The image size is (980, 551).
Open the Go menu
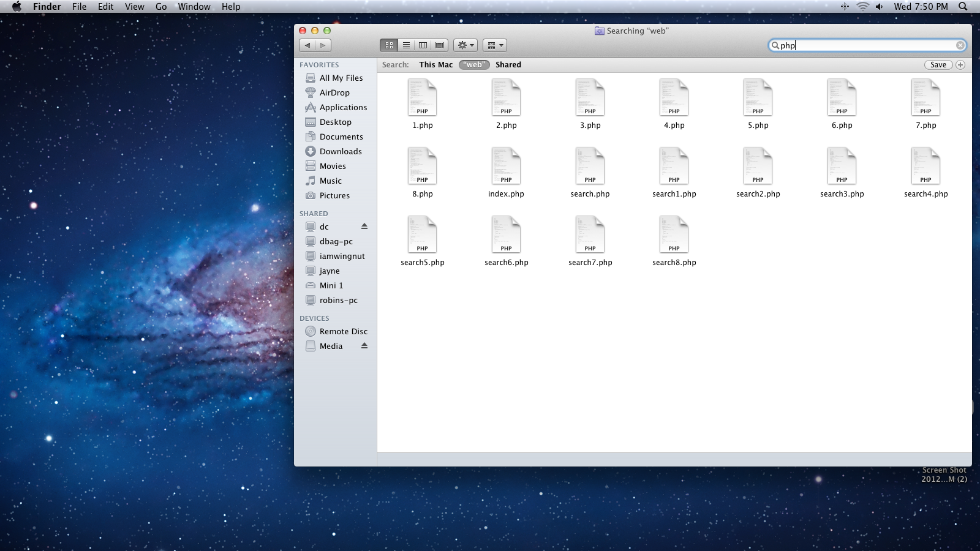161,7
